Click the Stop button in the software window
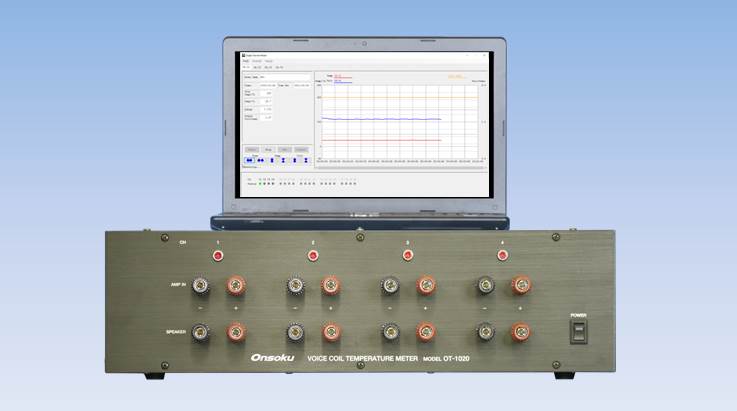Image resolution: width=737 pixels, height=411 pixels. (x=268, y=150)
